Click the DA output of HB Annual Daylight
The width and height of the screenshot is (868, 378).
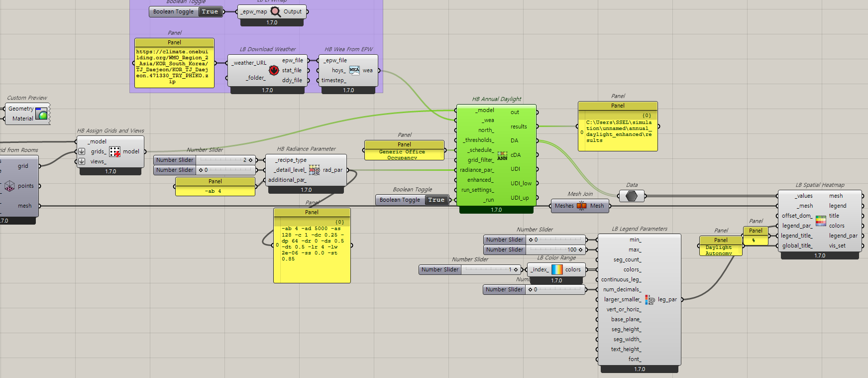pyautogui.click(x=514, y=141)
